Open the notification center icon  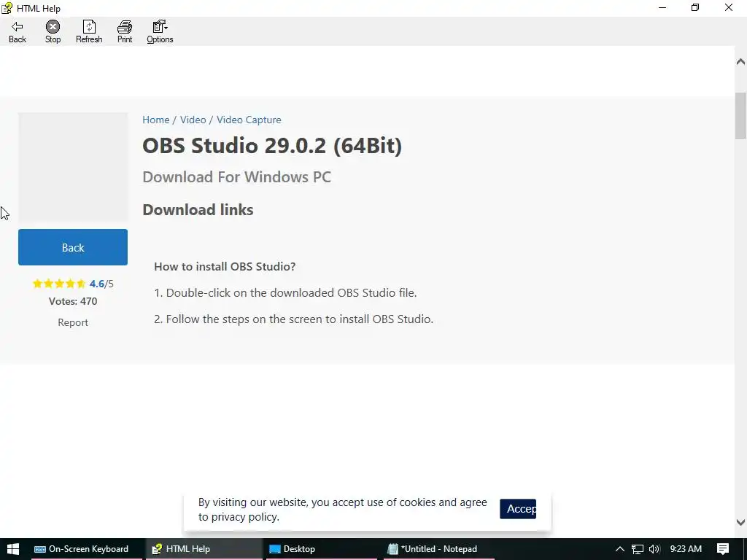[723, 549]
